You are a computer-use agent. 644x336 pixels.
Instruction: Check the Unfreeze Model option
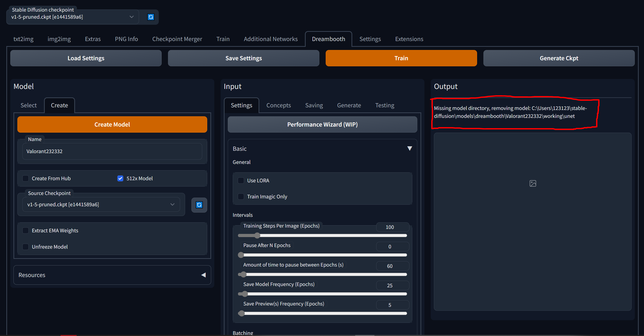click(x=26, y=247)
